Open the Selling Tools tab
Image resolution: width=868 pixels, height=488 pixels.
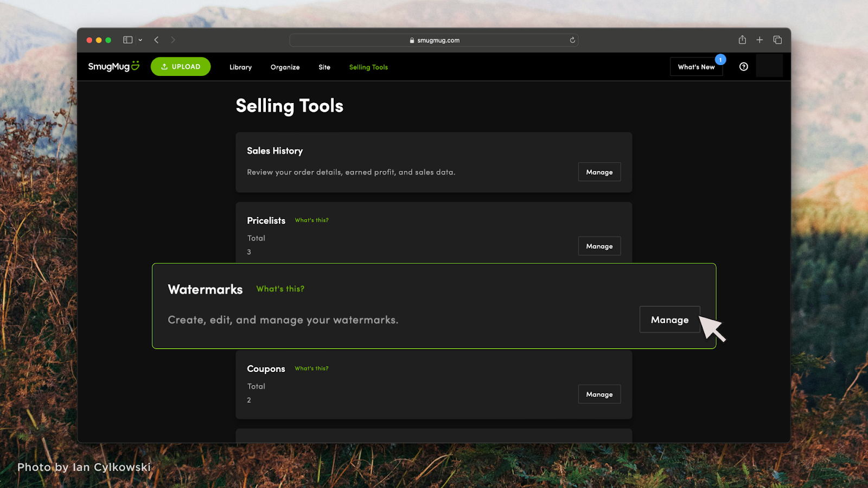[x=368, y=67]
